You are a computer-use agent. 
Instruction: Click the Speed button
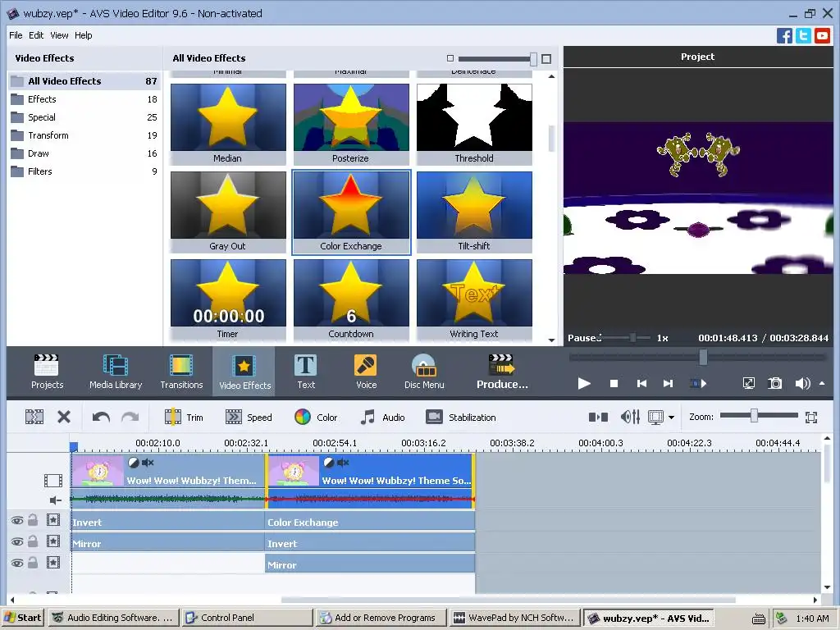(249, 417)
